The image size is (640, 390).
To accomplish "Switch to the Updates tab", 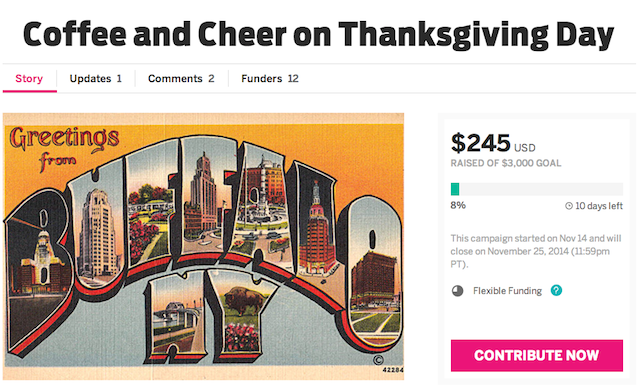I will pyautogui.click(x=96, y=78).
